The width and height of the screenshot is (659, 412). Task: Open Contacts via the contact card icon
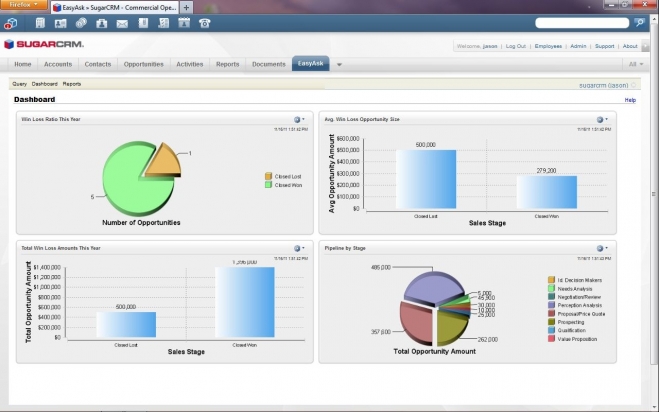tap(61, 24)
